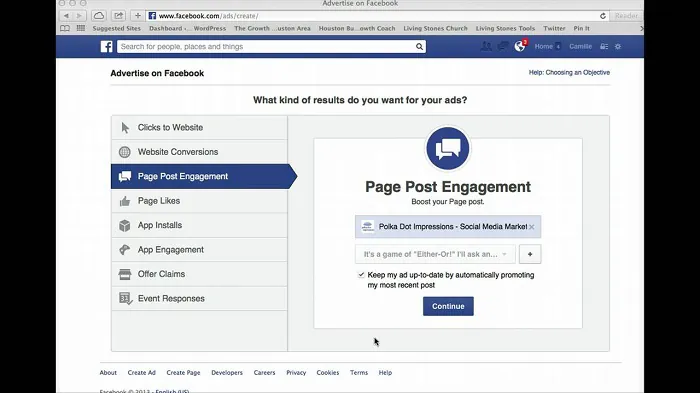Open The Growth Houston Area bookmark
The width and height of the screenshot is (700, 393).
[x=272, y=28]
